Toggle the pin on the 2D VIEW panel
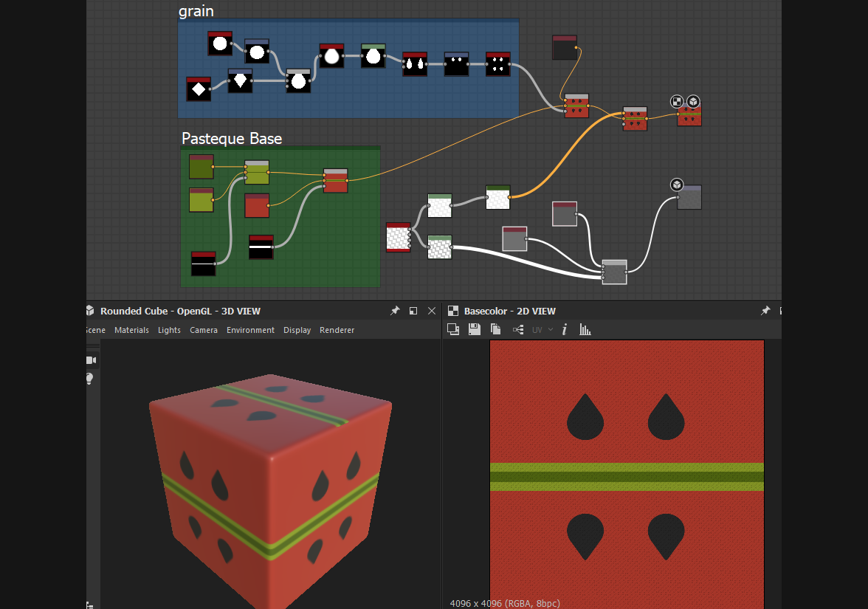 [765, 311]
